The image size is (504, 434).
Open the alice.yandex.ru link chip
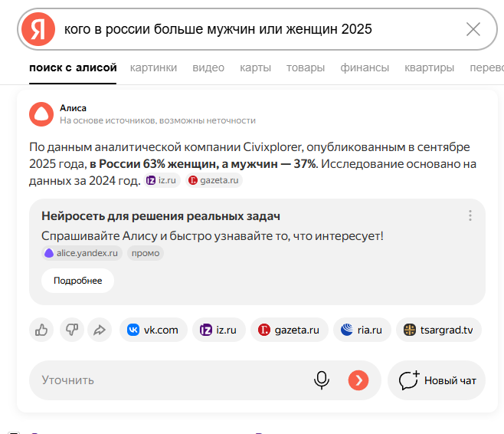(x=82, y=253)
